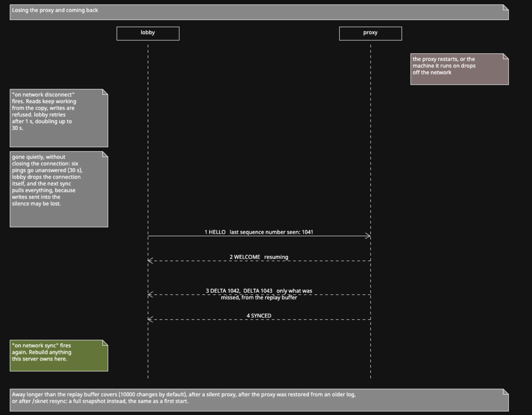Click message label '2 WELCOME resuming'
The width and height of the screenshot is (532, 415).
click(259, 257)
